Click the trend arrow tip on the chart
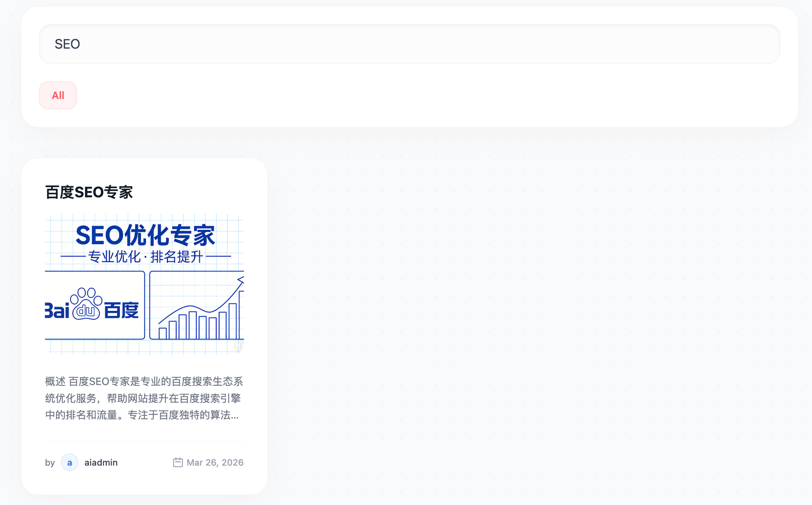 coord(240,280)
